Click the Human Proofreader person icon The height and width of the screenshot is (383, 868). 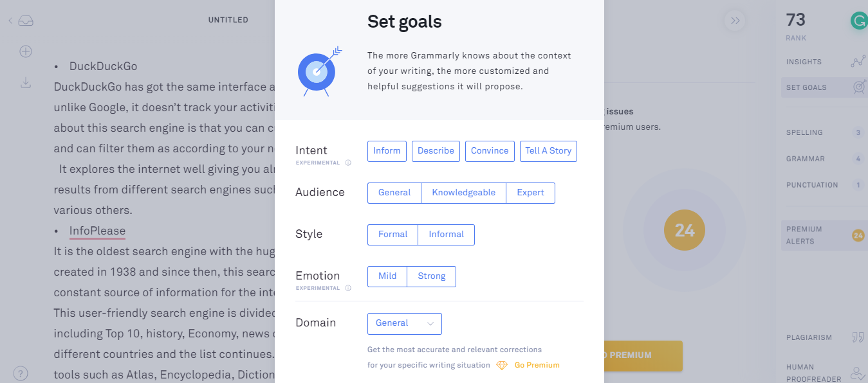point(858,373)
